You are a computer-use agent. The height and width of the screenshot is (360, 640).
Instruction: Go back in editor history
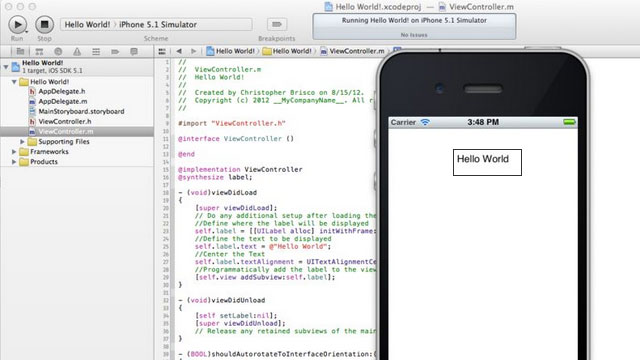pyautogui.click(x=179, y=51)
